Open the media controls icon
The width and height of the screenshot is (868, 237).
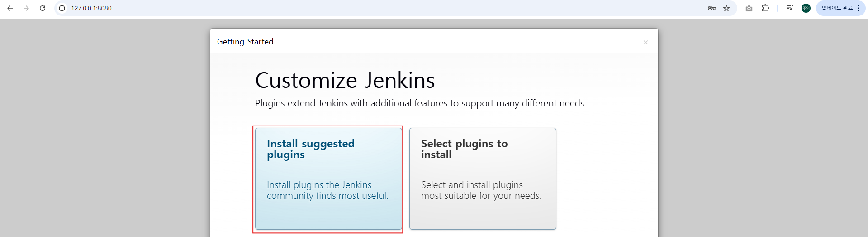(790, 8)
